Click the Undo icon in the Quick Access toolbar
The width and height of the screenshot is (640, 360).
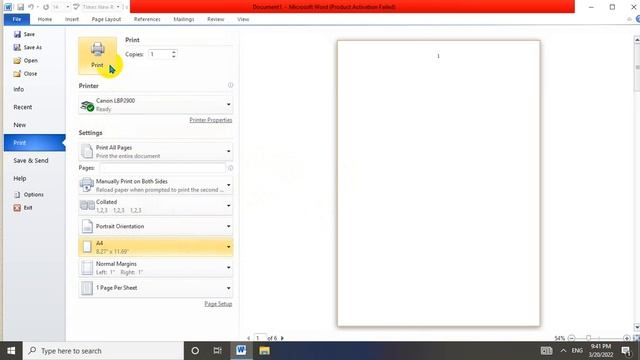[31, 7]
